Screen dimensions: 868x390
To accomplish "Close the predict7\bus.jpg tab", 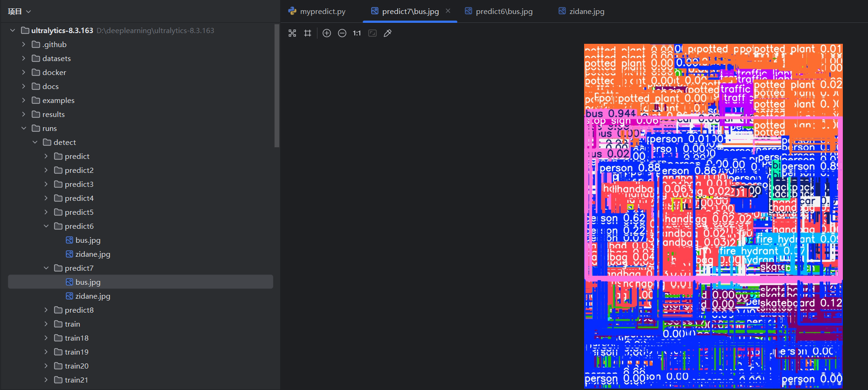I will point(448,11).
